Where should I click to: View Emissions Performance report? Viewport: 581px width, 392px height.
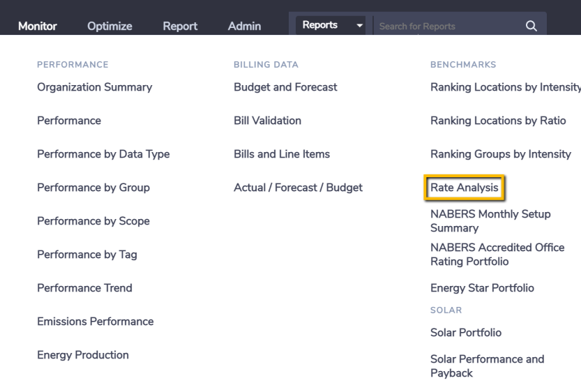coord(96,322)
